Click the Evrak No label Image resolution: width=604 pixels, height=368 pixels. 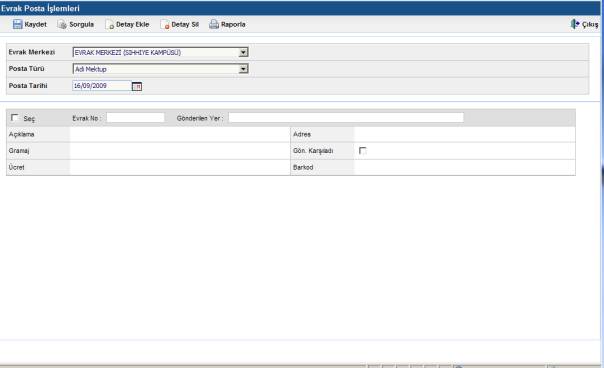[x=87, y=118]
